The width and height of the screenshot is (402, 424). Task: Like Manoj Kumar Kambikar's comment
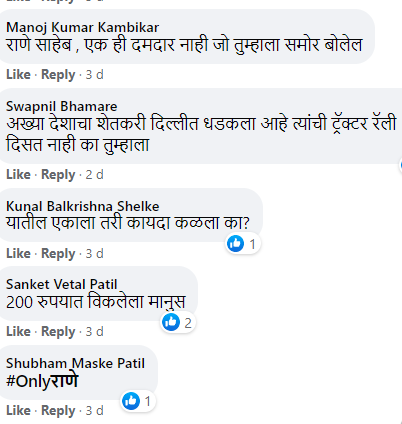pos(18,75)
